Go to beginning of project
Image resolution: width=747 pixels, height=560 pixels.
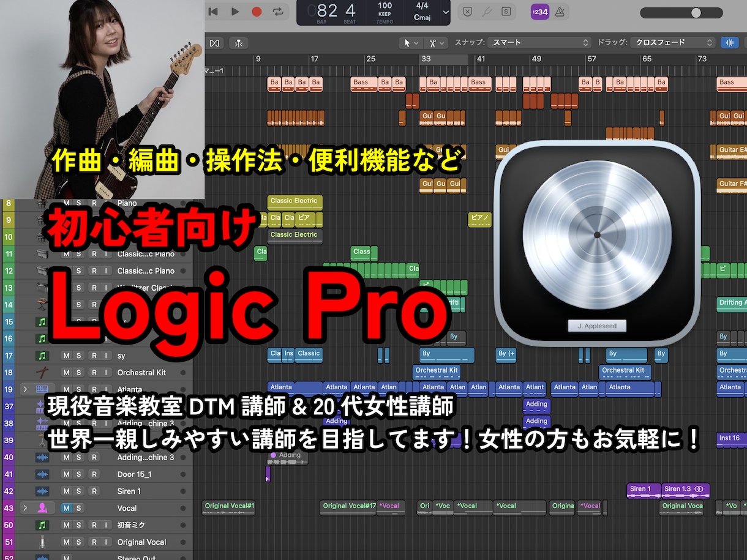pos(214,11)
